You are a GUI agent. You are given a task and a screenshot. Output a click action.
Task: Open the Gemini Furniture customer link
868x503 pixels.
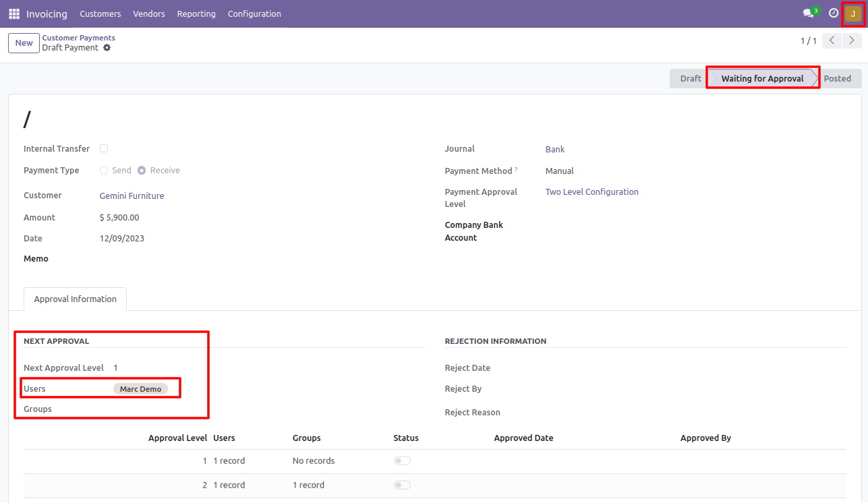(x=132, y=196)
